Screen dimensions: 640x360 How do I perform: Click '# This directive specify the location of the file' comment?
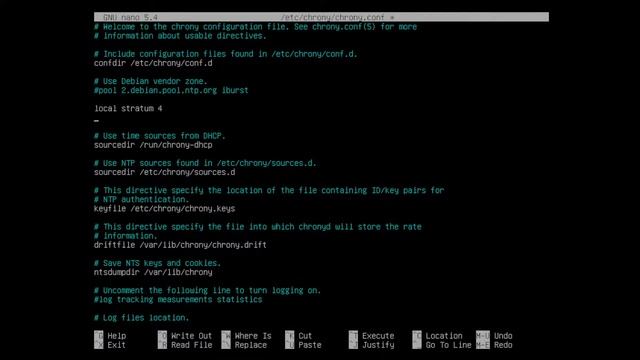tap(269, 190)
